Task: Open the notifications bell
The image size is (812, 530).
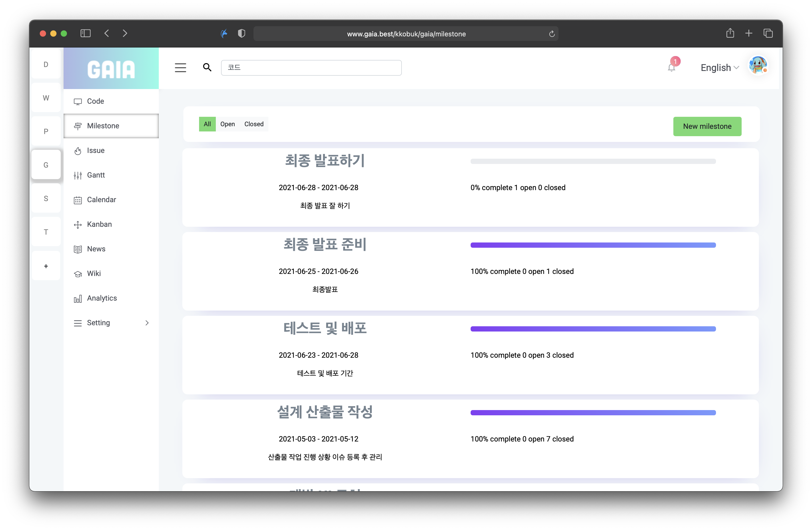Action: tap(671, 68)
